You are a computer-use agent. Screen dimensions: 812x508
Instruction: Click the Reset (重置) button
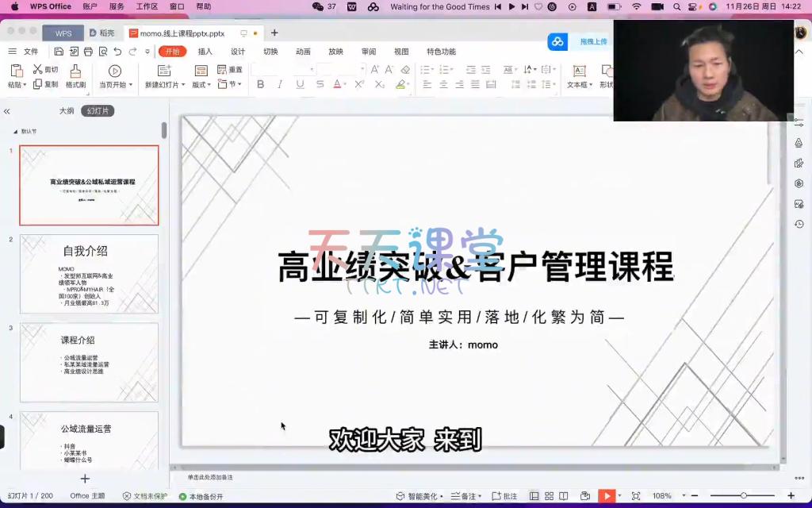click(230, 70)
